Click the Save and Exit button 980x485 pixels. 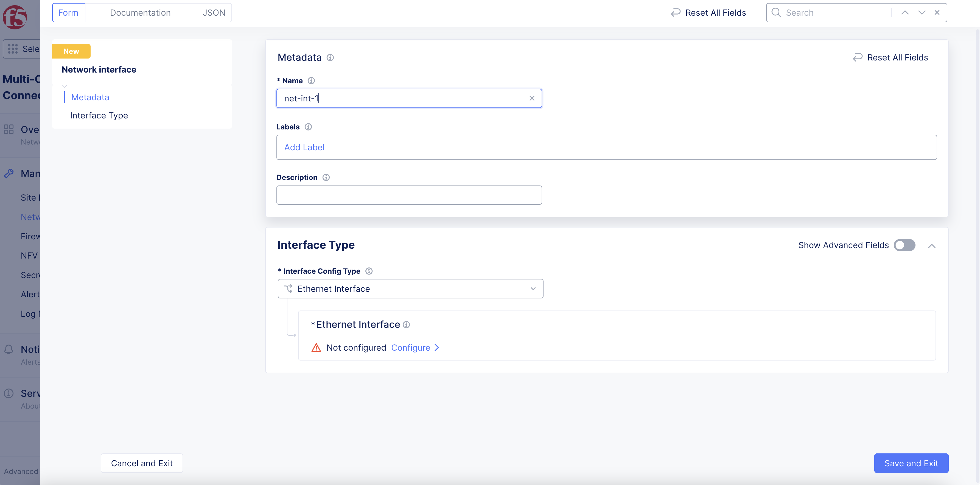coord(911,463)
